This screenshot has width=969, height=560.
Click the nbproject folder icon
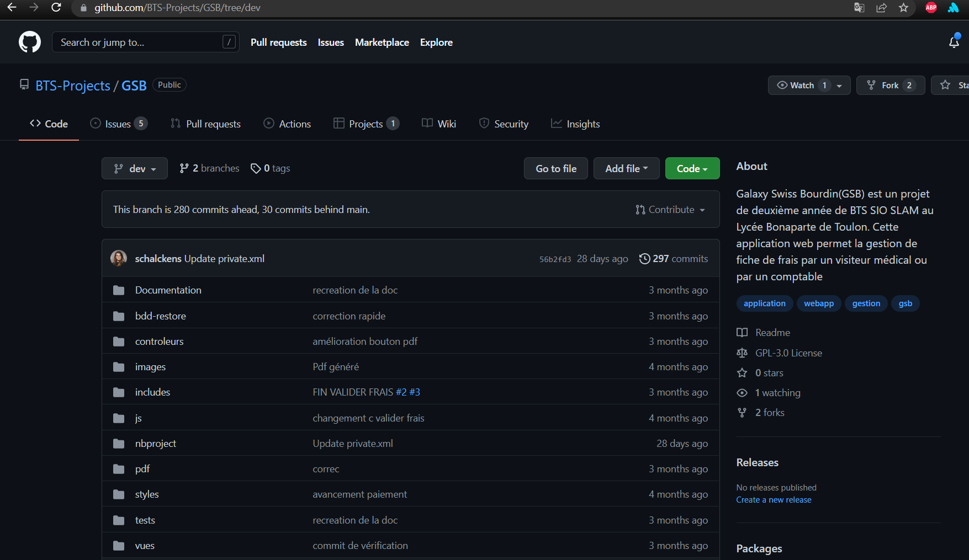pyautogui.click(x=119, y=444)
